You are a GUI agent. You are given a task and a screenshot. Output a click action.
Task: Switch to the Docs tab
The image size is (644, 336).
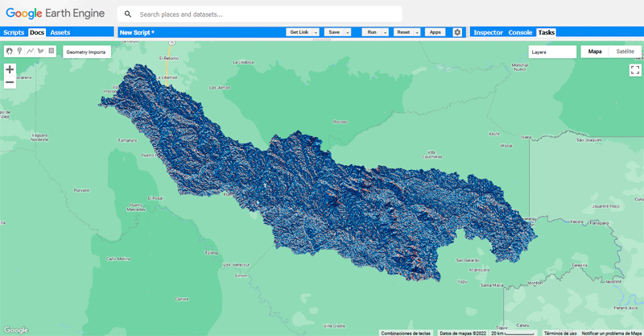(x=37, y=32)
